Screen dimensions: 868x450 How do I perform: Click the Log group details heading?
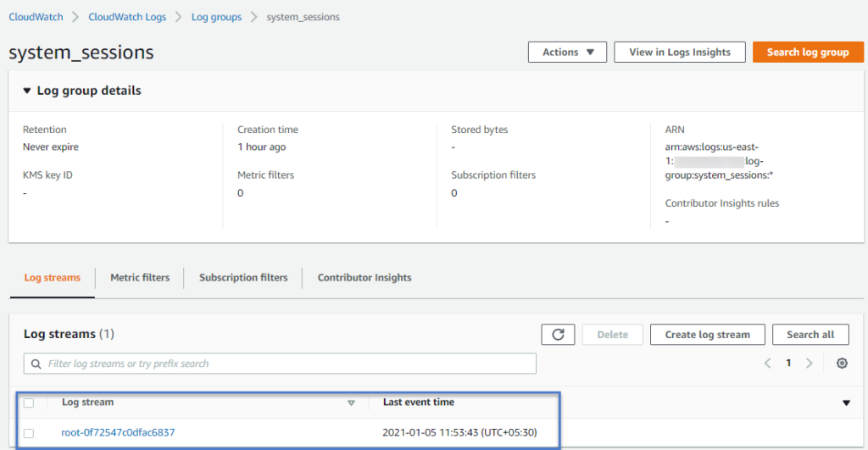[x=88, y=91]
